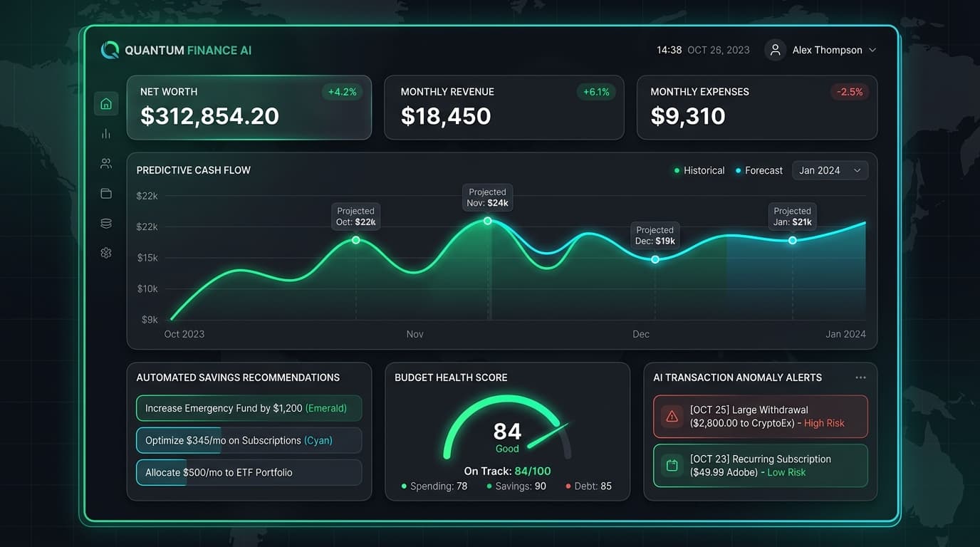Click the "Dec" x-axis label
This screenshot has width=980, height=547.
[641, 334]
